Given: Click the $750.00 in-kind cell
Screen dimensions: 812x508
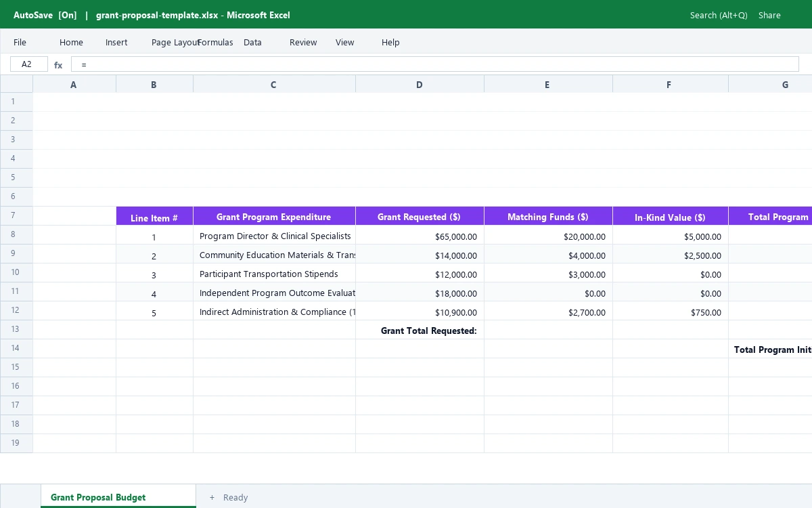Looking at the screenshot, I should point(670,311).
